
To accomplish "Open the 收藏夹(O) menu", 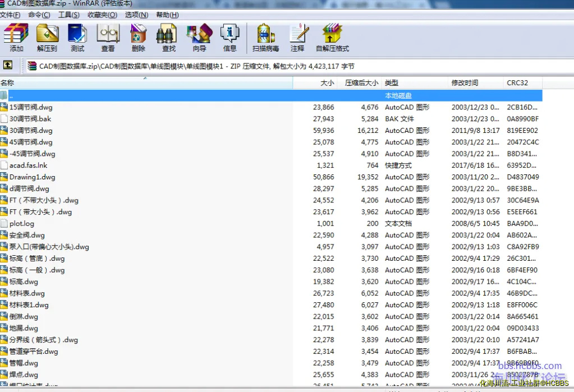I will 103,15.
